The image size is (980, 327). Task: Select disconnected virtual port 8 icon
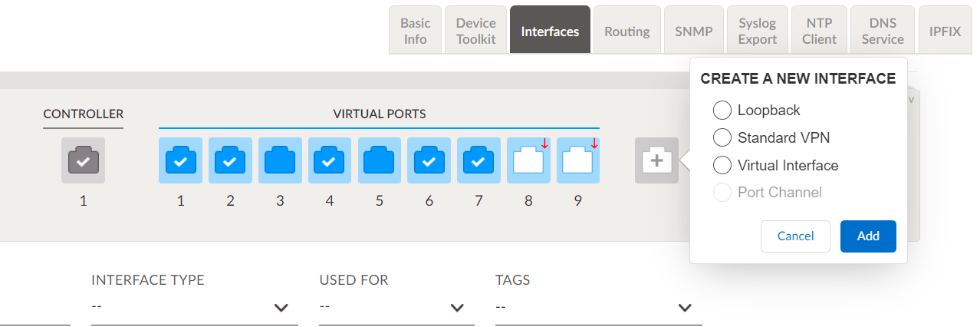[528, 160]
